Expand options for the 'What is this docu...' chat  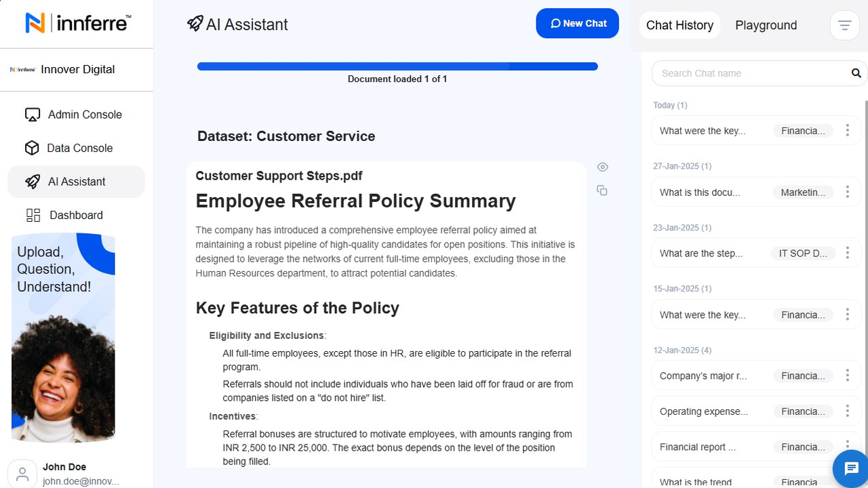[847, 192]
